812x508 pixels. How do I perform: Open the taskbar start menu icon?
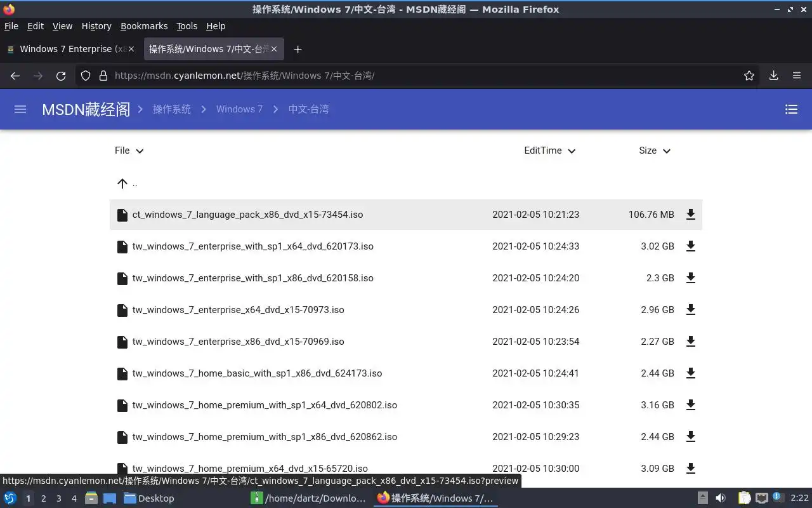click(10, 498)
